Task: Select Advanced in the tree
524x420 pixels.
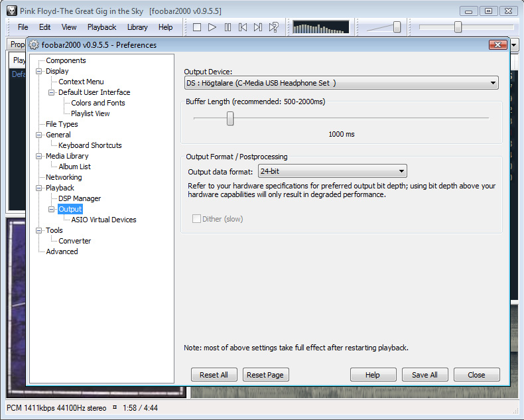Action: coord(62,251)
